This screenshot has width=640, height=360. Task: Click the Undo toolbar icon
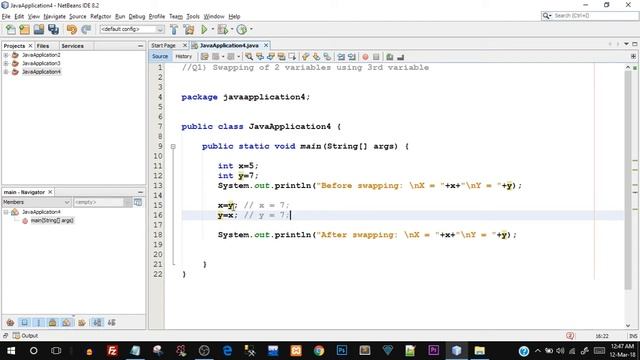tap(71, 29)
